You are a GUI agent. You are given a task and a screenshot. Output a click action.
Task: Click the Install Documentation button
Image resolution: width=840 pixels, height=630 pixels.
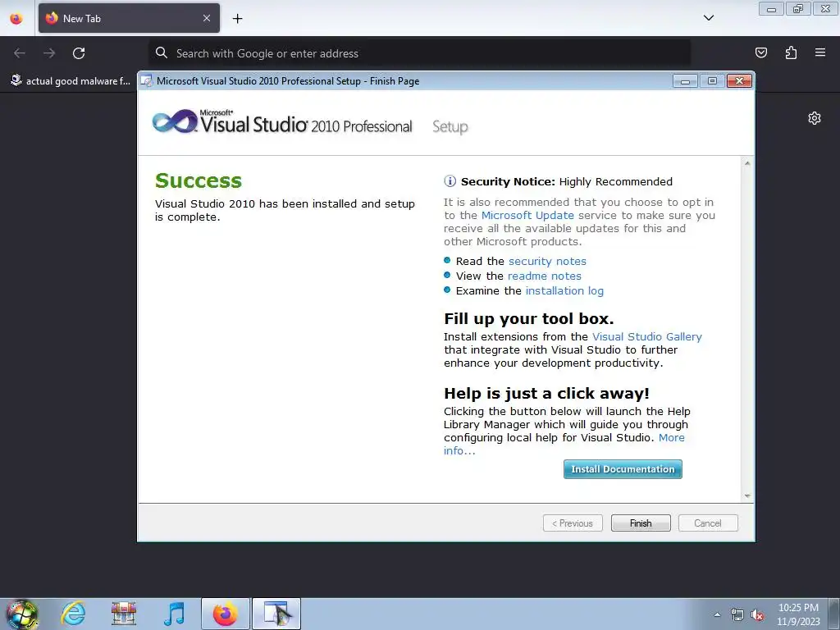pyautogui.click(x=623, y=469)
